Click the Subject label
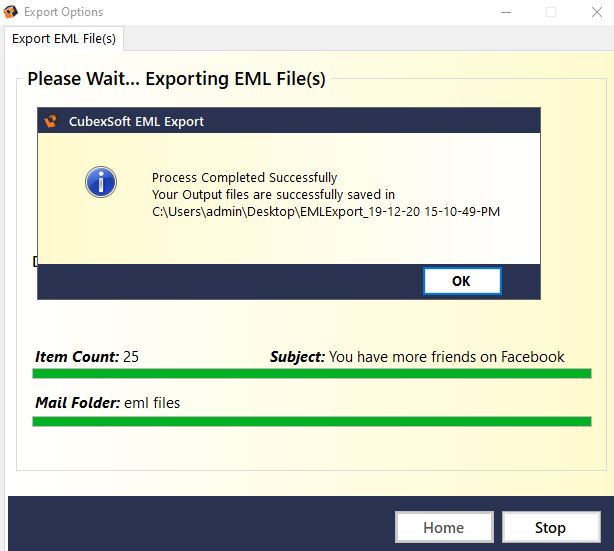614x551 pixels. point(297,357)
